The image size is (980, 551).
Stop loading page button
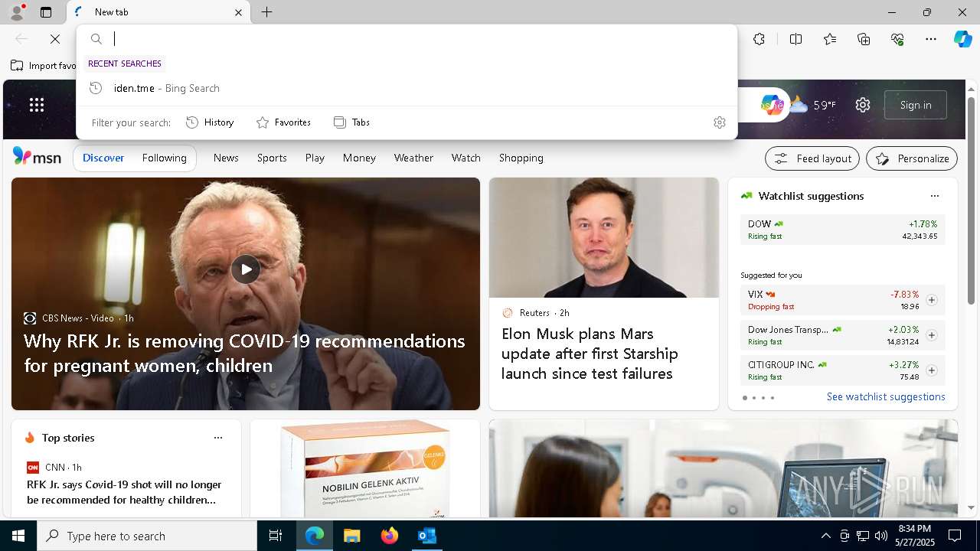pos(55,39)
